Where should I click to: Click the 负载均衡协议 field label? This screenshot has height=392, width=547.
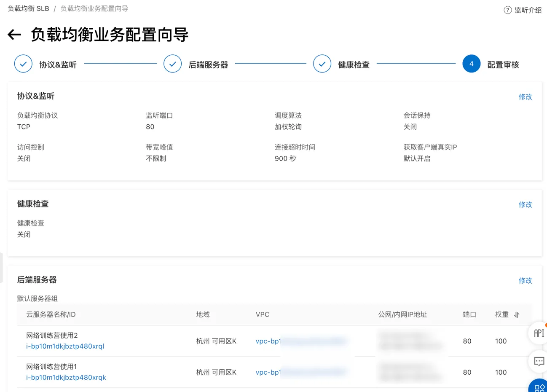click(x=38, y=115)
